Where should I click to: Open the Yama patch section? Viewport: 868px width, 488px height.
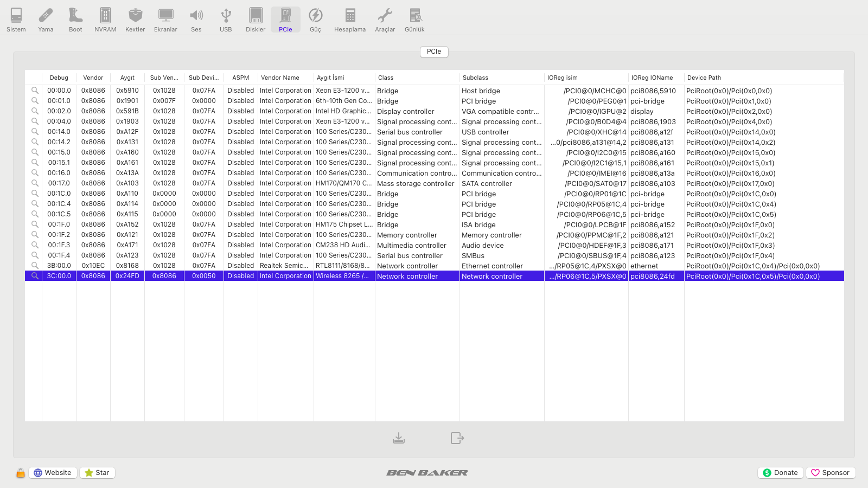pyautogui.click(x=46, y=20)
